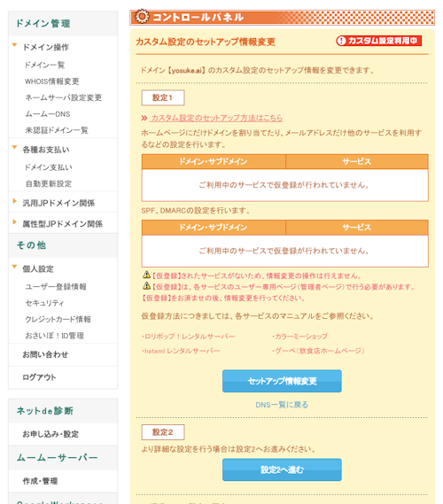Select ログアウト in the sidebar
This screenshot has width=443, height=504.
39,377
